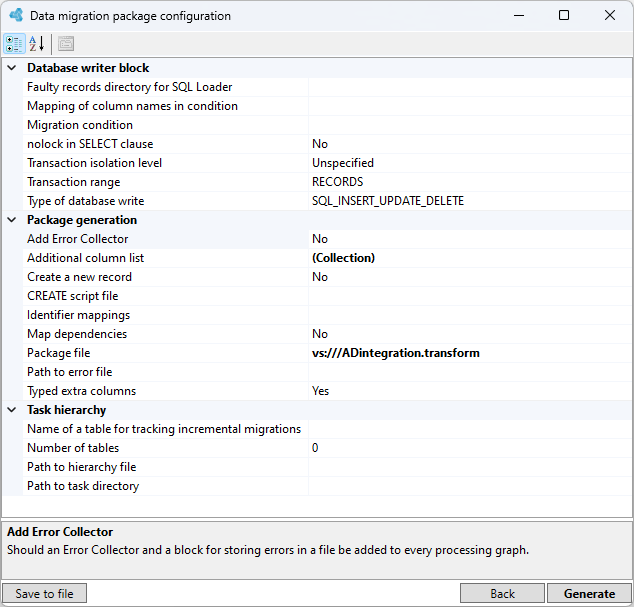Click value field for Path to hierarchy file

click(x=470, y=467)
